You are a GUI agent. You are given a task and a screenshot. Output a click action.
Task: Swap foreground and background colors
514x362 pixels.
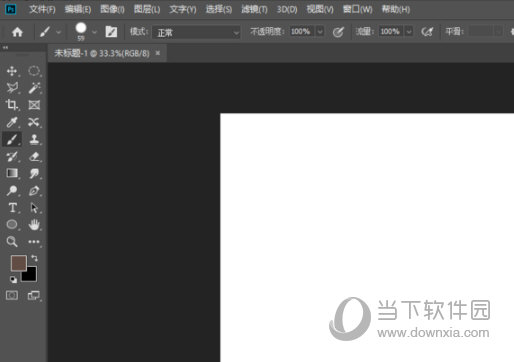[34, 258]
